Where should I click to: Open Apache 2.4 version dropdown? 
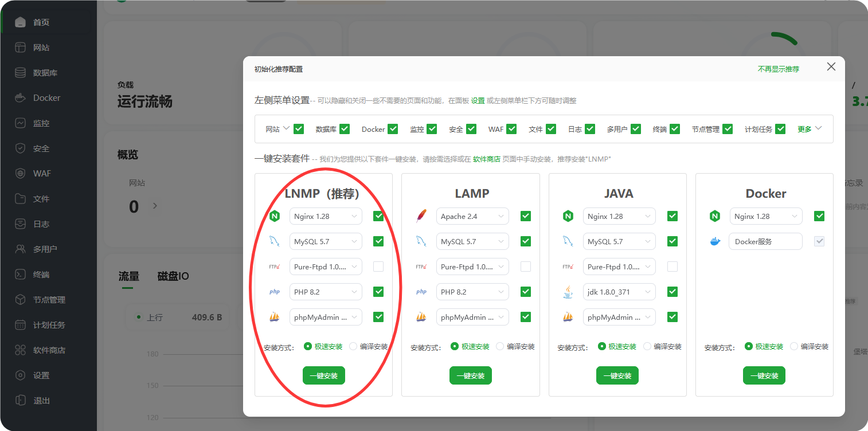472,216
